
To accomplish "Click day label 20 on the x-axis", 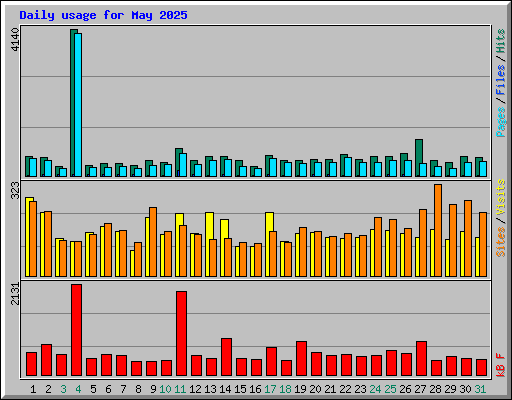I will [x=315, y=389].
